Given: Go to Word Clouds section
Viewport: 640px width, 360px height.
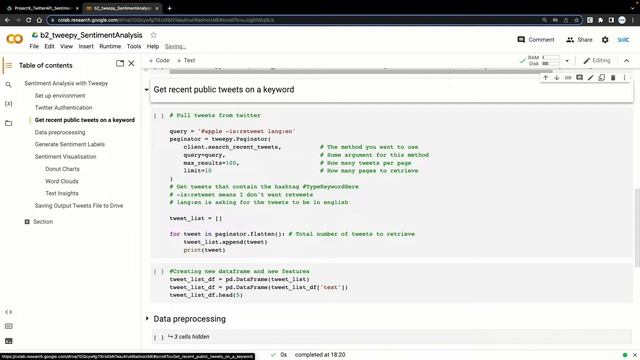Looking at the screenshot, I should (x=62, y=181).
